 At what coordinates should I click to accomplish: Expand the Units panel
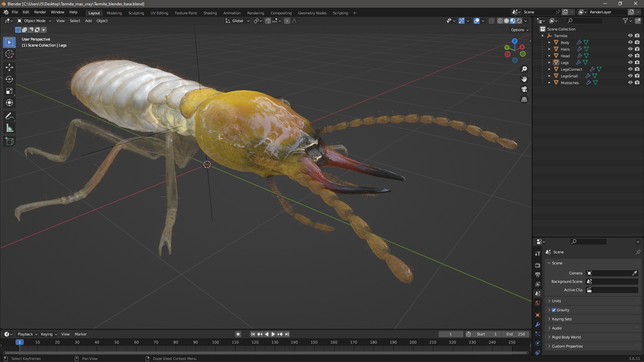(593, 301)
